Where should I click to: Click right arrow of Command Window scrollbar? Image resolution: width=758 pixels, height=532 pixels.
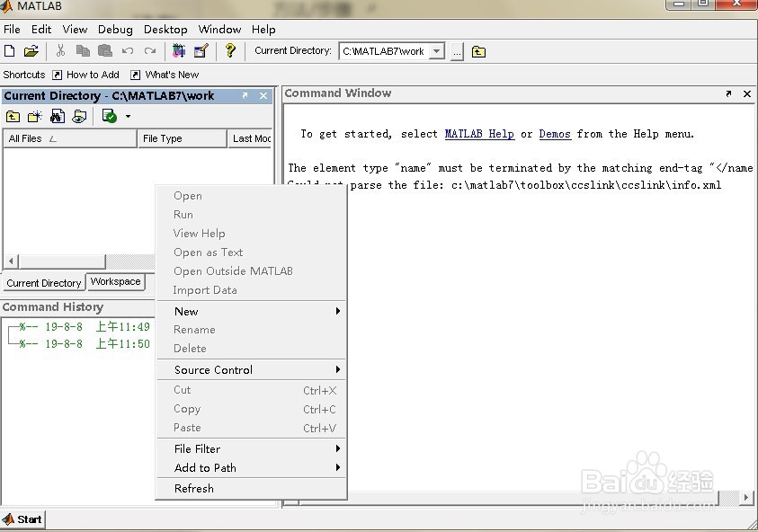pyautogui.click(x=746, y=497)
